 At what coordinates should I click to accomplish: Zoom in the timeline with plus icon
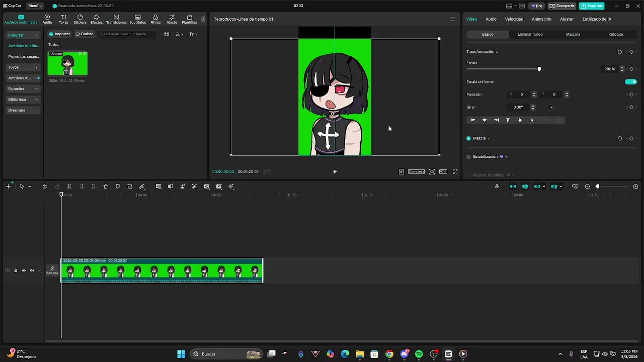[635, 187]
